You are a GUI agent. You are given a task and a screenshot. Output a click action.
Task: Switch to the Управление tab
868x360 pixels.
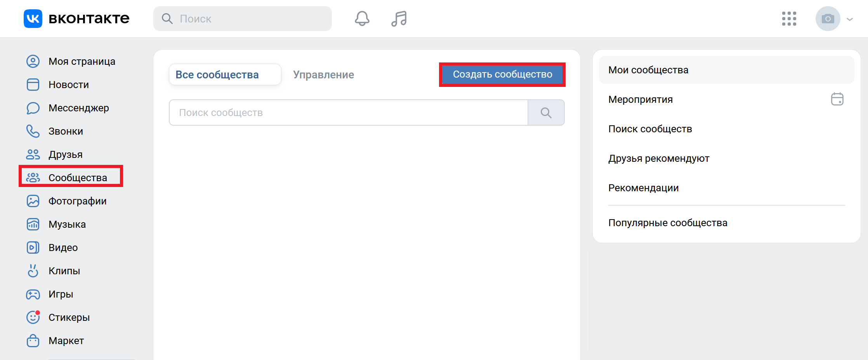(323, 74)
